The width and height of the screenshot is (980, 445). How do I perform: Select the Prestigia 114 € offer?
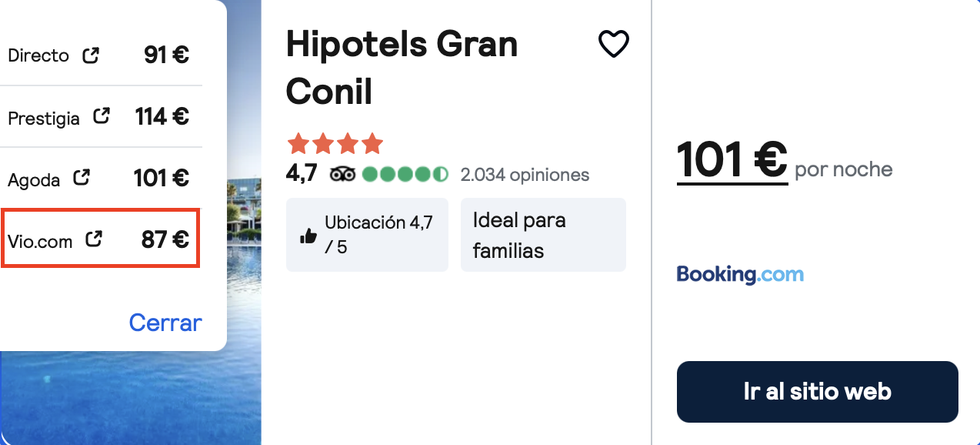pos(100,116)
